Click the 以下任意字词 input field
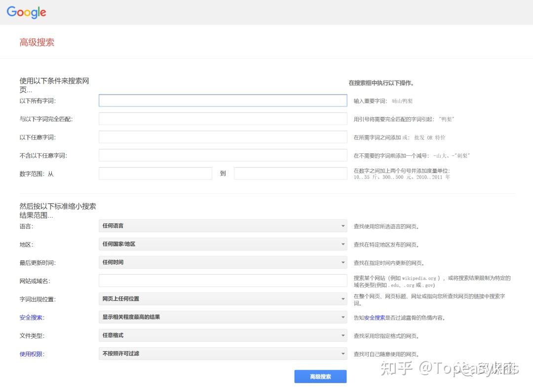The image size is (533, 392). coord(222,137)
